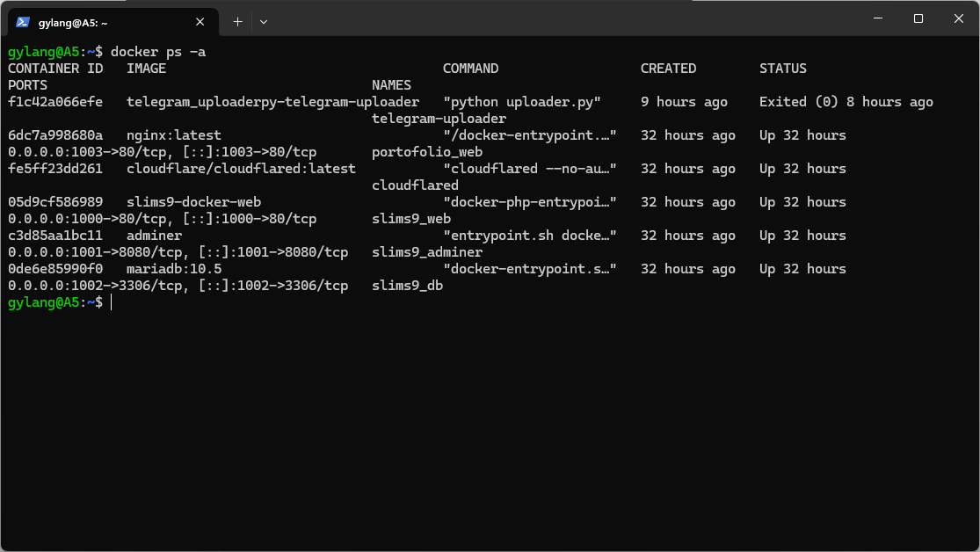The image size is (980, 552).
Task: Click the "Exited (0) 8 hours ago" status
Action: tap(846, 102)
